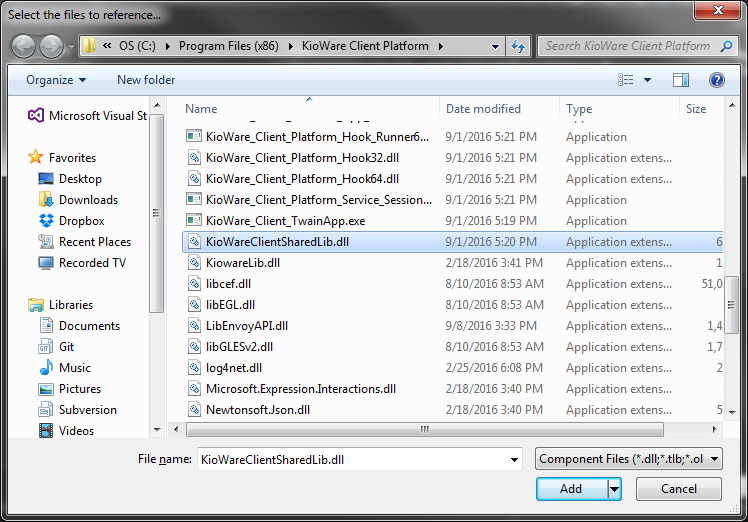Click the Dropbox icon in sidebar

[x=46, y=220]
